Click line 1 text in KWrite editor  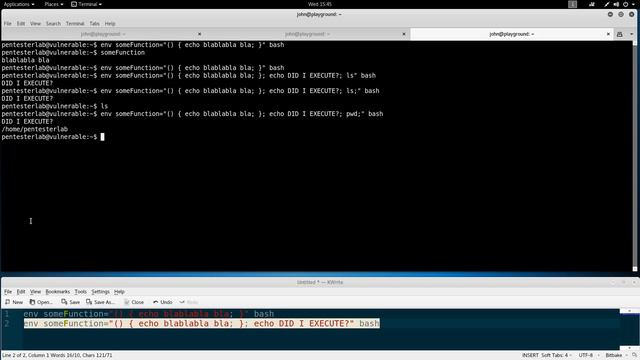[x=149, y=314]
